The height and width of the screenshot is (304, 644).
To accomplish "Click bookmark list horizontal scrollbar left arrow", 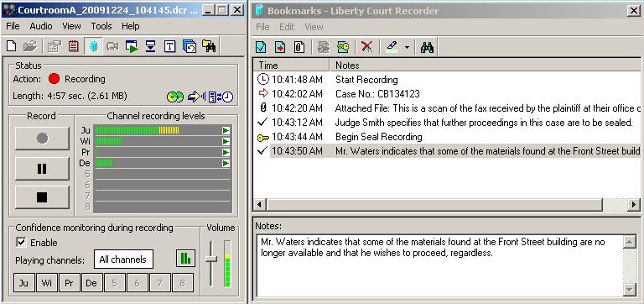I will pos(259,204).
